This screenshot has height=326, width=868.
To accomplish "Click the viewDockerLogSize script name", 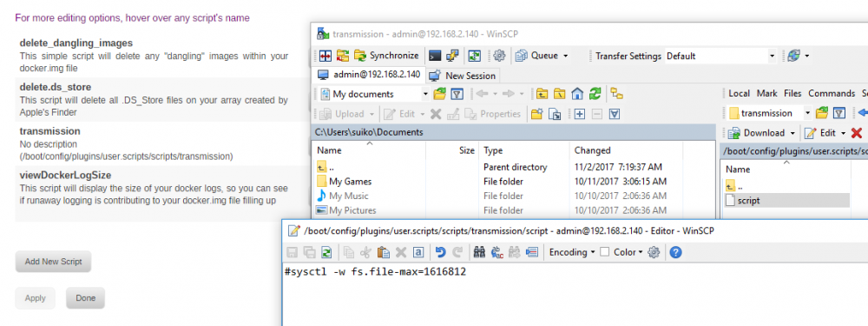I will click(x=65, y=176).
